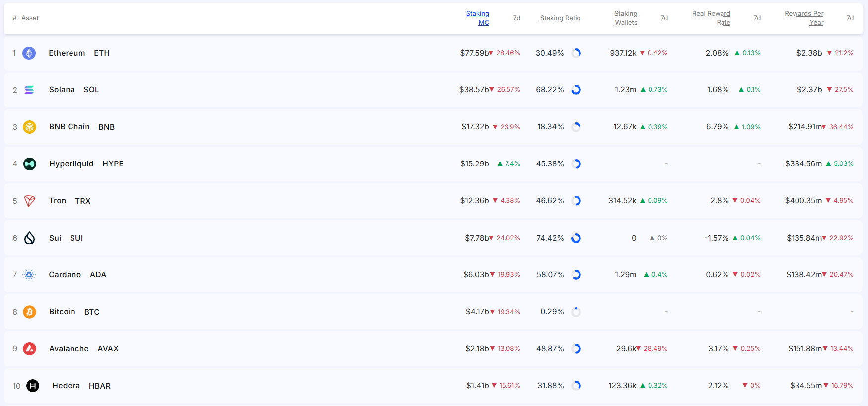Click the Ethereum coin logo icon

click(x=29, y=53)
